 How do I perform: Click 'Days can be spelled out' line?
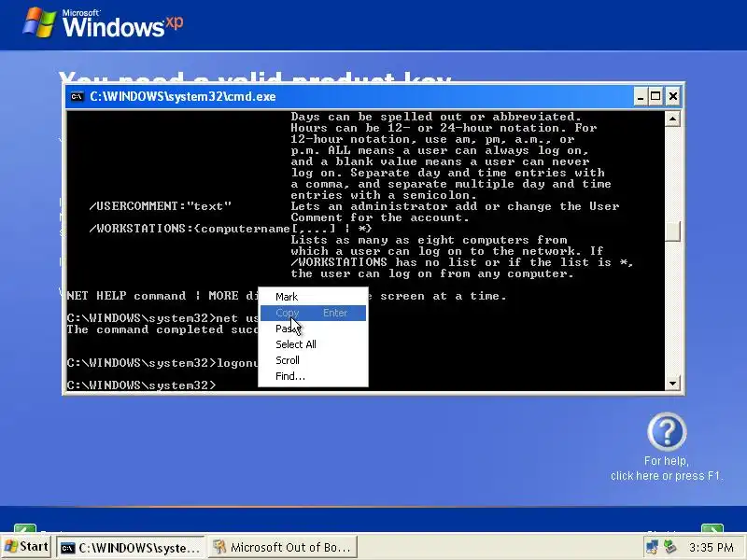coord(436,117)
